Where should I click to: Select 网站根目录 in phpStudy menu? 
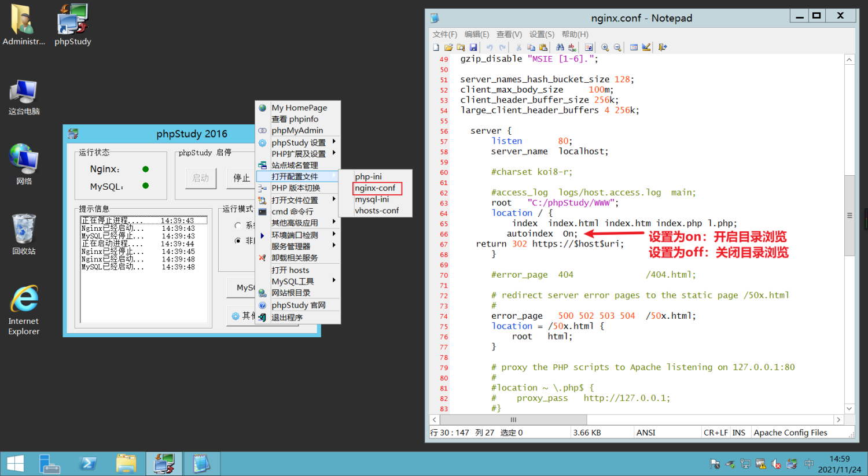point(298,293)
